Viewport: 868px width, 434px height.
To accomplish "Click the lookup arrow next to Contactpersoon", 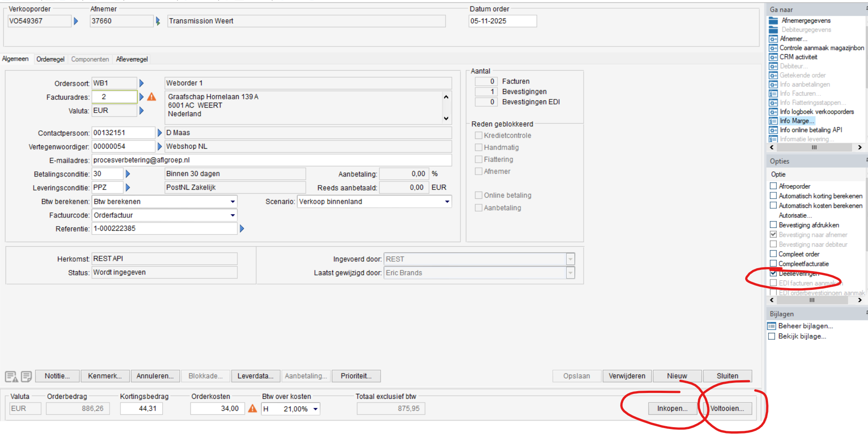I will 160,133.
